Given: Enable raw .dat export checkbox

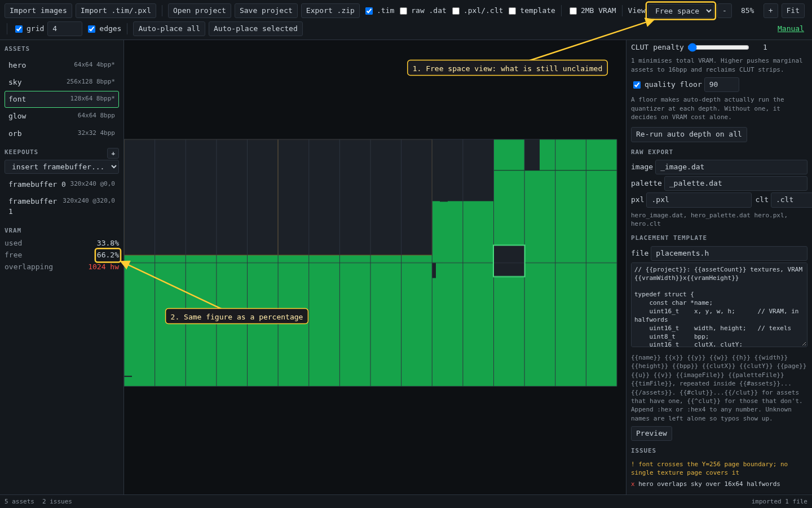Looking at the screenshot, I should point(403,11).
